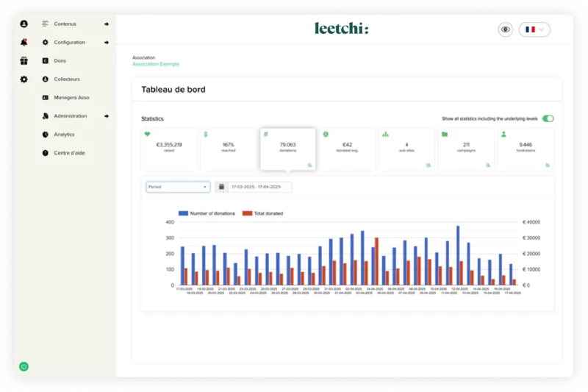588x392 pixels.
Task: Open Centre d'aide in the sidebar
Action: pyautogui.click(x=69, y=153)
